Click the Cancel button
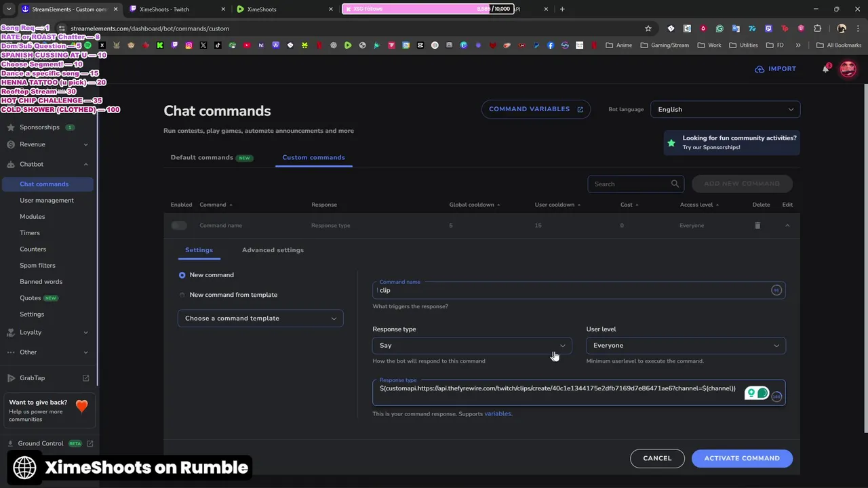Image resolution: width=868 pixels, height=488 pixels. click(657, 458)
